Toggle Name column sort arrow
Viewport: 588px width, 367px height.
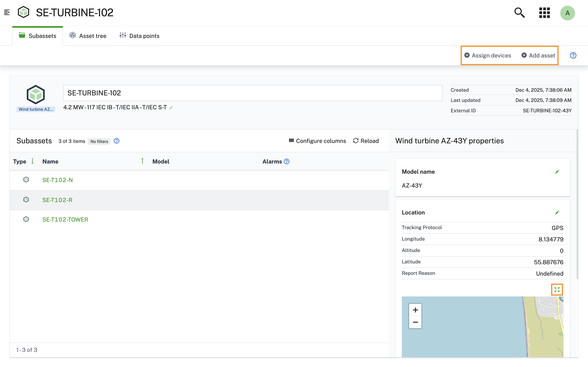[142, 161]
